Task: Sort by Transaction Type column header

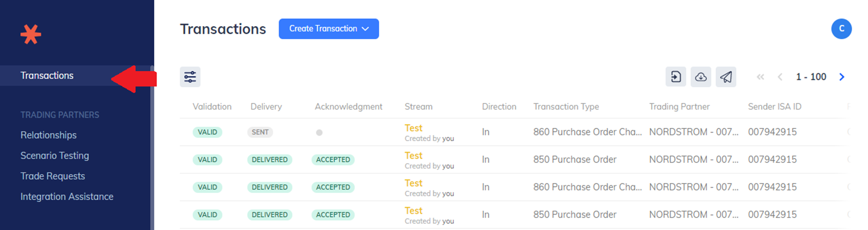Action: click(x=566, y=107)
